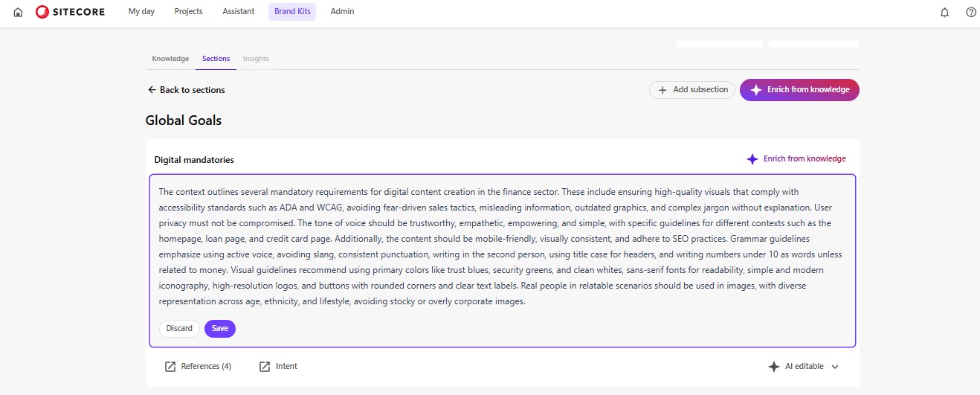
Task: Open the notifications bell
Action: pyautogui.click(x=944, y=12)
